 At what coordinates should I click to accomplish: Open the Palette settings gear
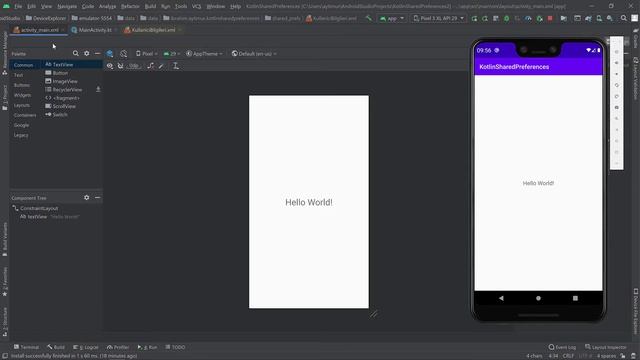[87, 53]
